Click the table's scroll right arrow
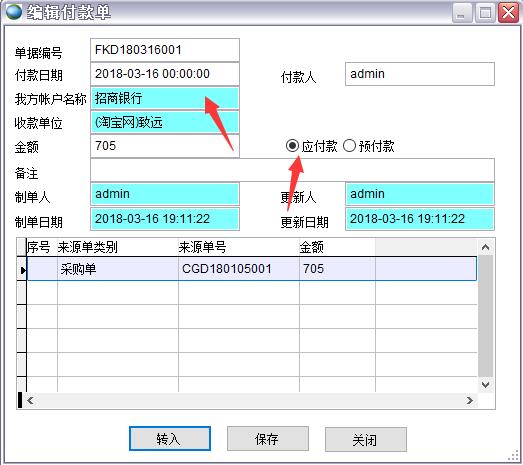The image size is (523, 465). tap(470, 400)
